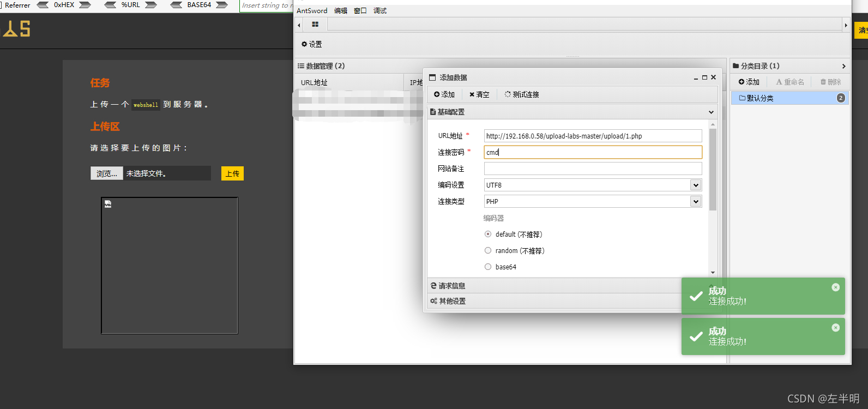Click the right arrow beside %URL
The height and width of the screenshot is (409, 868).
151,5
